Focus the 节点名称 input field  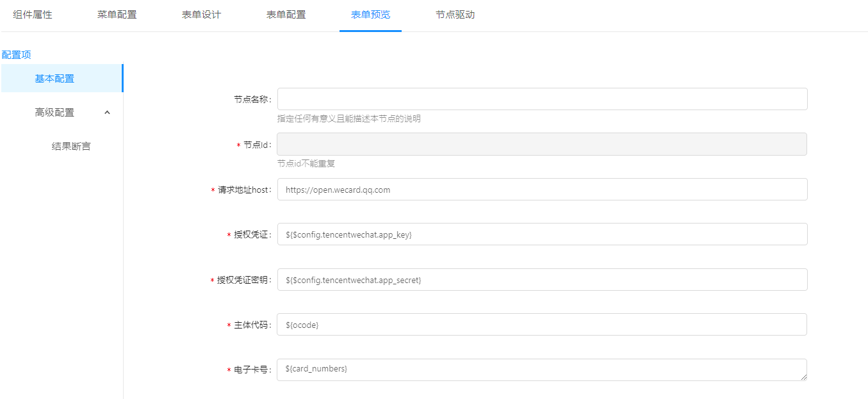coord(541,99)
